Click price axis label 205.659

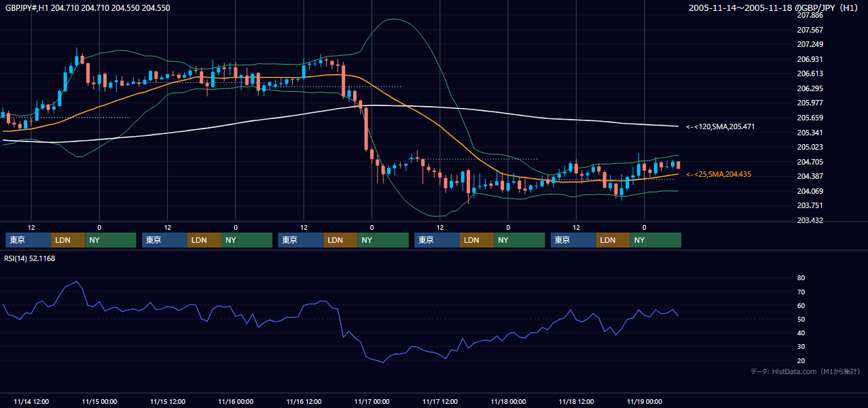pos(810,118)
